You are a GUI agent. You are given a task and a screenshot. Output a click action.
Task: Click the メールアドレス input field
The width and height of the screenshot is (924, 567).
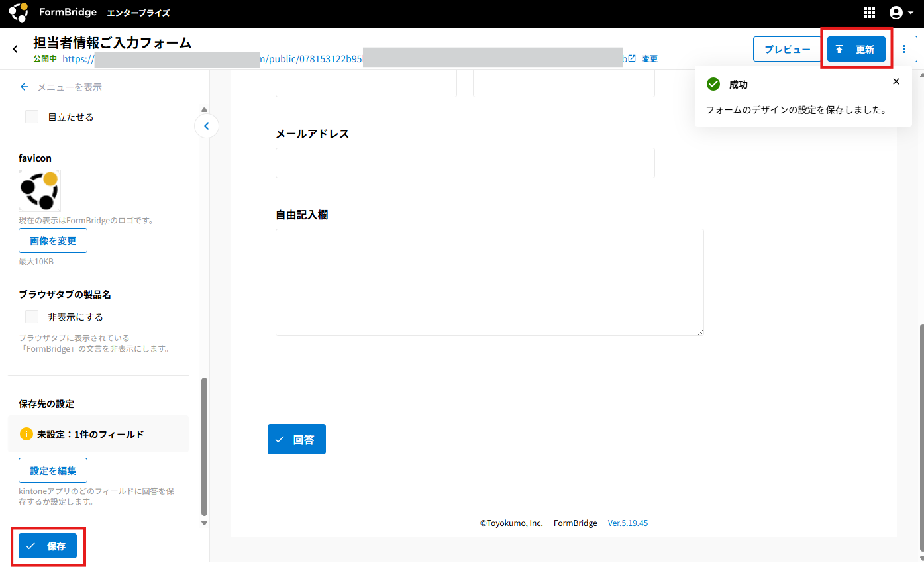point(465,163)
